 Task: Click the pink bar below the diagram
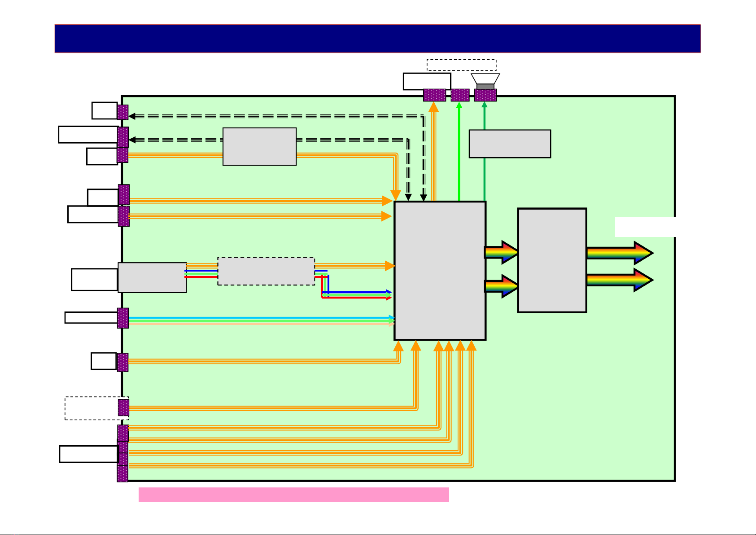294,495
